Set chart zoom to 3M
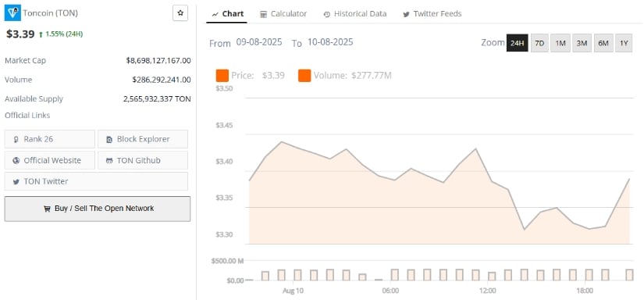644x300 pixels. pos(582,43)
